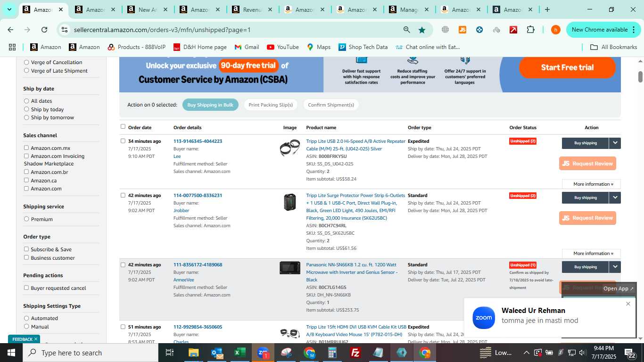Screen dimensions: 644x362
Task: Expand Buy shipping dropdown for Jrobber's order
Action: point(615,197)
